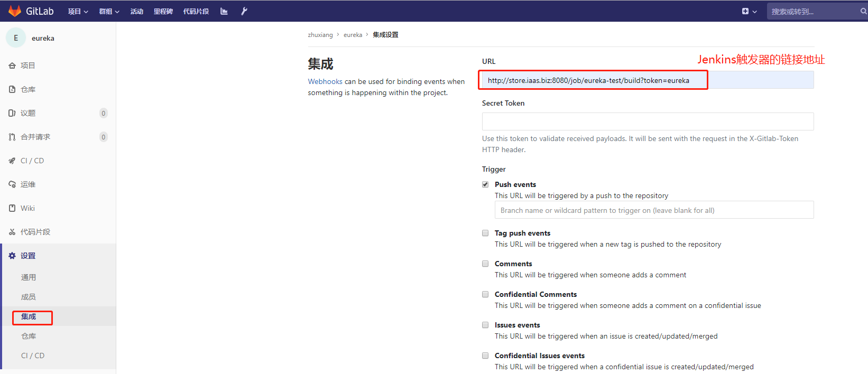
Task: Uncheck the Push events checkbox
Action: click(485, 184)
